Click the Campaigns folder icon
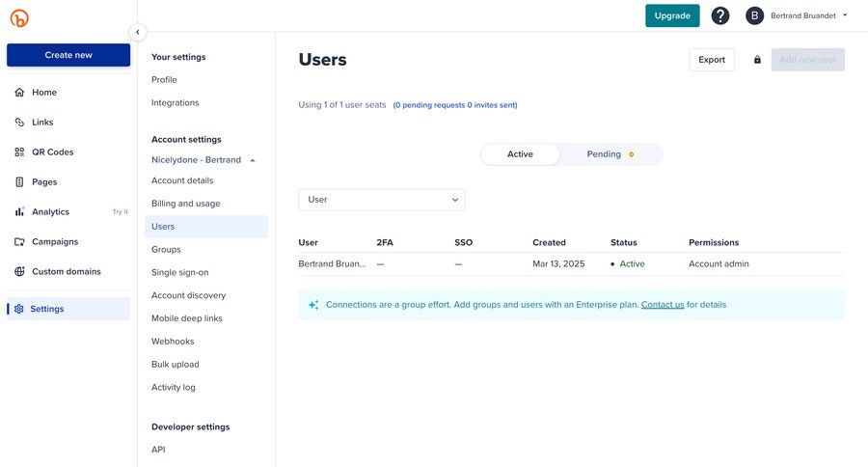 [x=19, y=241]
